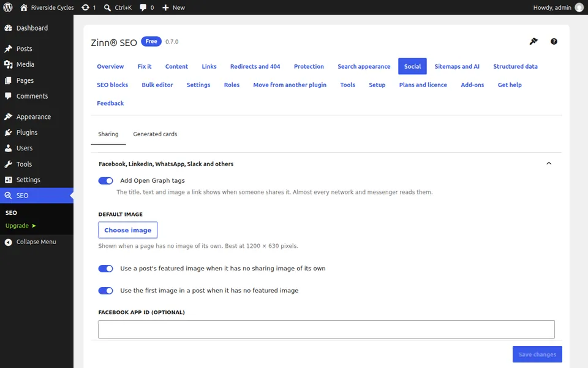This screenshot has height=368, width=588.
Task: Toggle use post's featured image switch
Action: 105,269
